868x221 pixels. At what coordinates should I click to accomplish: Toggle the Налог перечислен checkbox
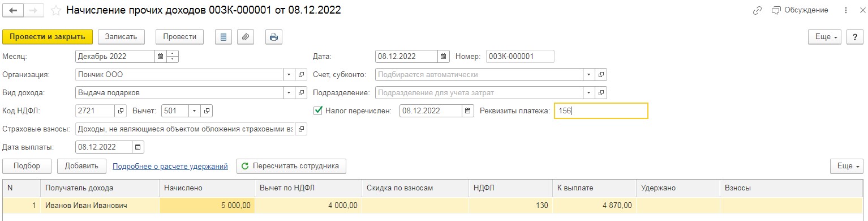[318, 110]
